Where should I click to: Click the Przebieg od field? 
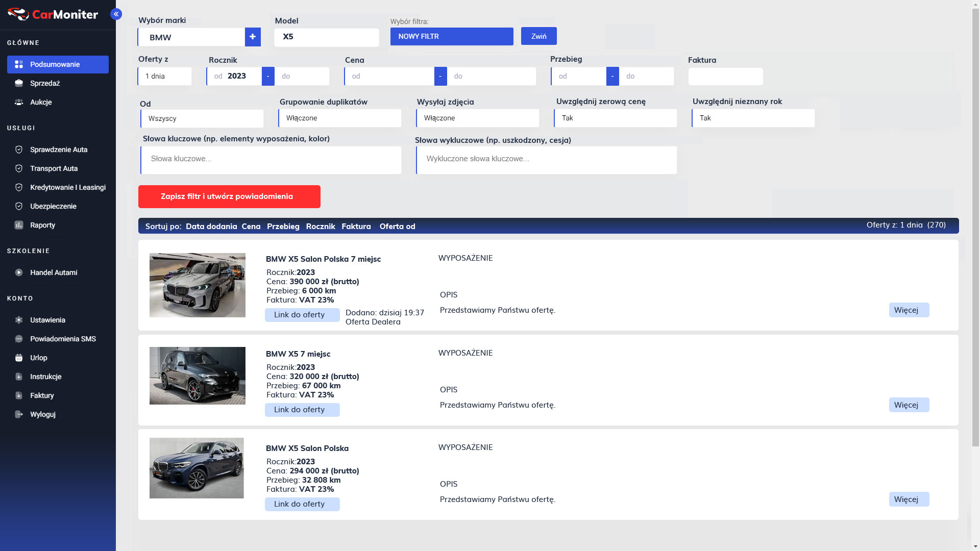[x=579, y=76]
